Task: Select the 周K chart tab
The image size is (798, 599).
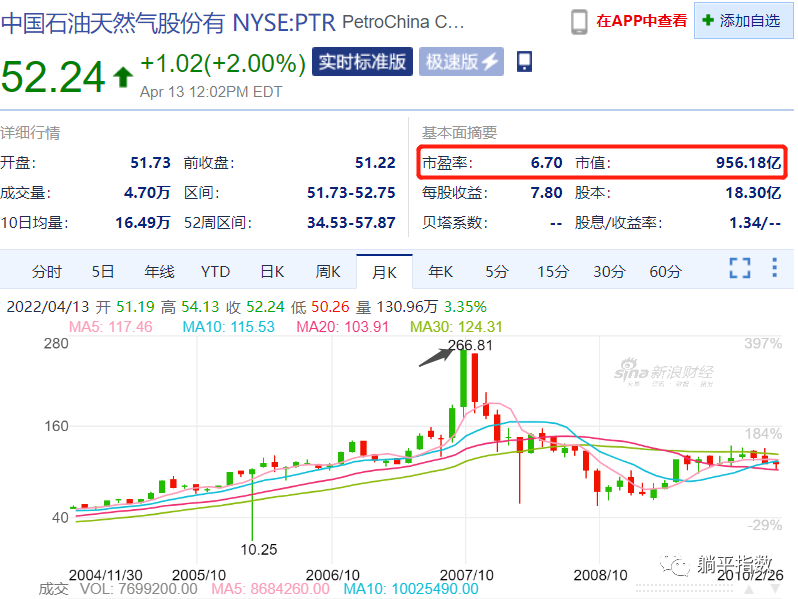Action: click(x=328, y=272)
